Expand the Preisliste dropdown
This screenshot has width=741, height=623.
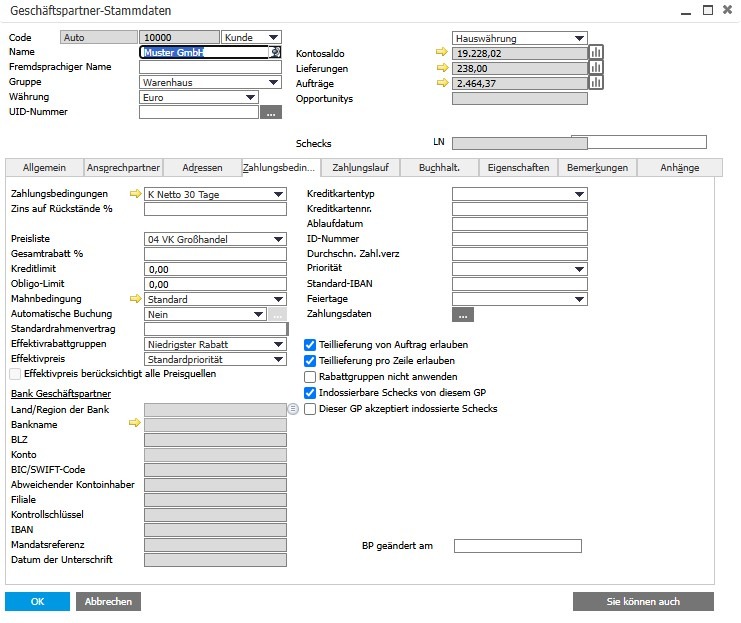(278, 239)
